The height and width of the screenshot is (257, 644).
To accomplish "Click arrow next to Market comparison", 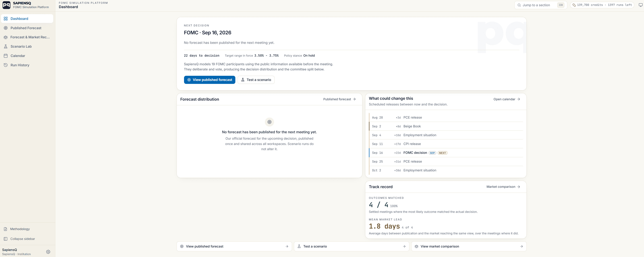I will click(519, 187).
